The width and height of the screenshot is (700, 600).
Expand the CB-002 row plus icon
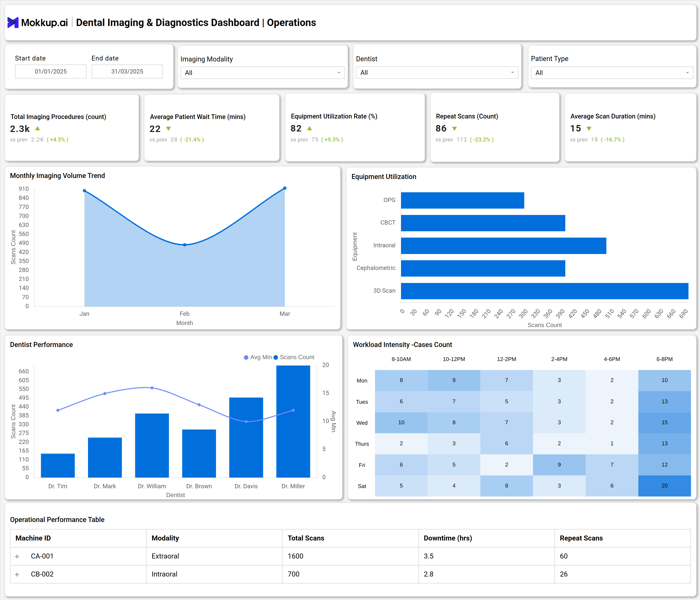tap(17, 574)
